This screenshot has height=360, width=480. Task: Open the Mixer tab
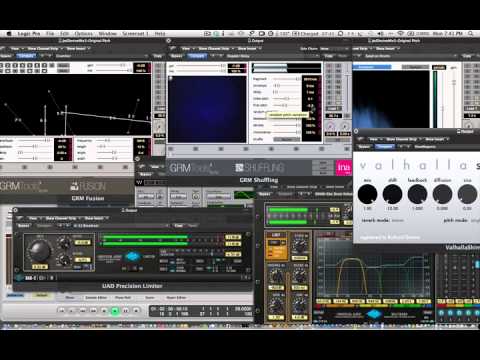(x=70, y=297)
